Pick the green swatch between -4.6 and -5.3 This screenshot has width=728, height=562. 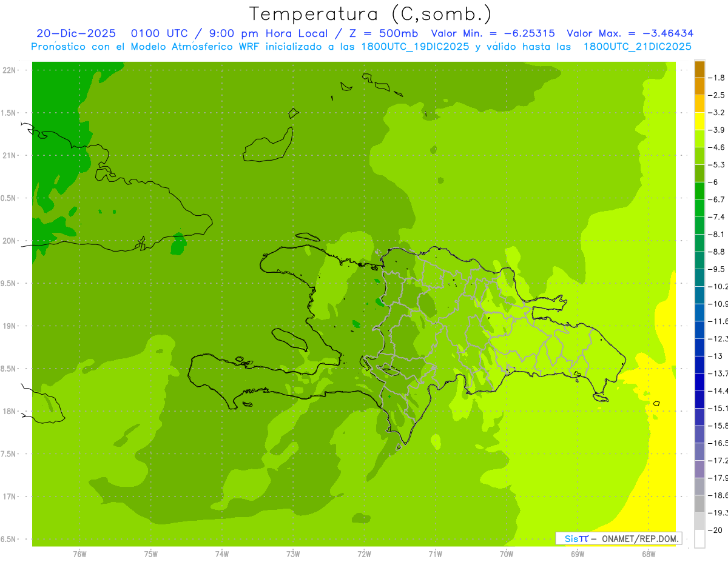coord(700,156)
